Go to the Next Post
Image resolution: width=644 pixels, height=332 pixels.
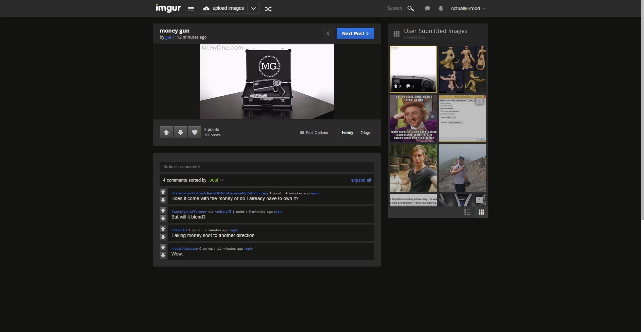[x=355, y=34]
